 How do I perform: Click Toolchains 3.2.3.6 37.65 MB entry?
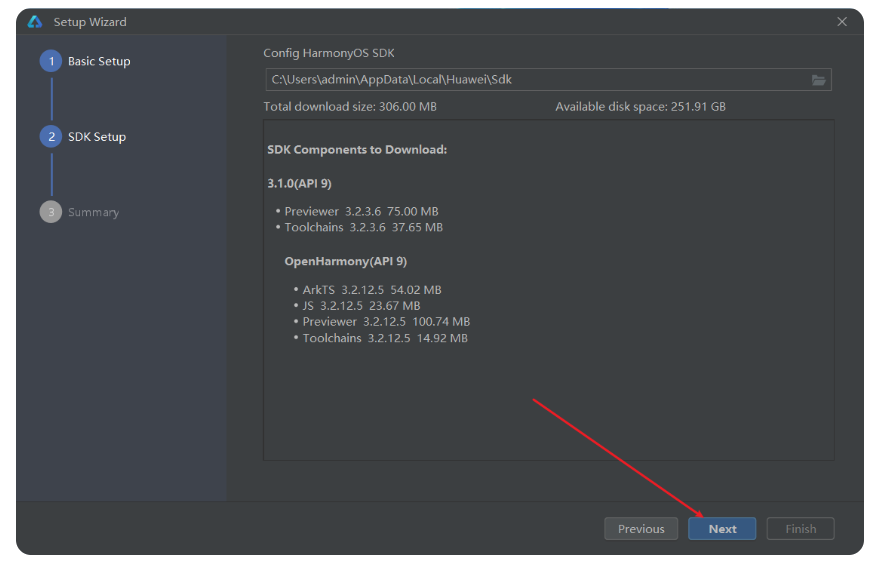point(363,227)
